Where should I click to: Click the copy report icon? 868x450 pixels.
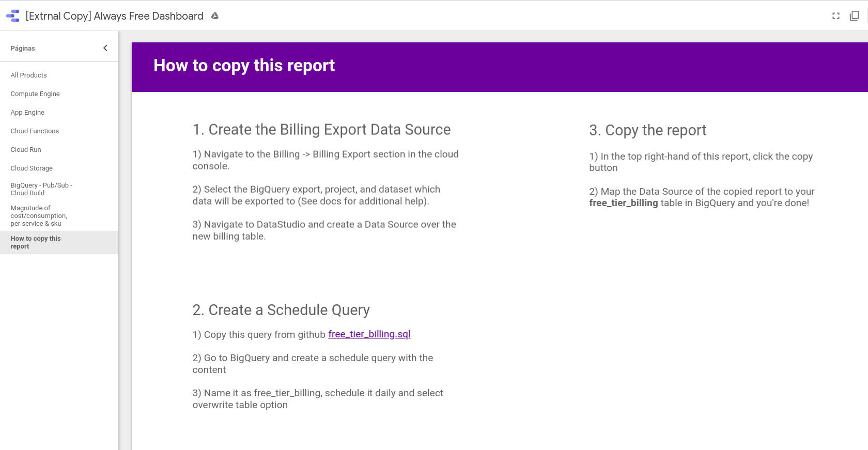[855, 16]
